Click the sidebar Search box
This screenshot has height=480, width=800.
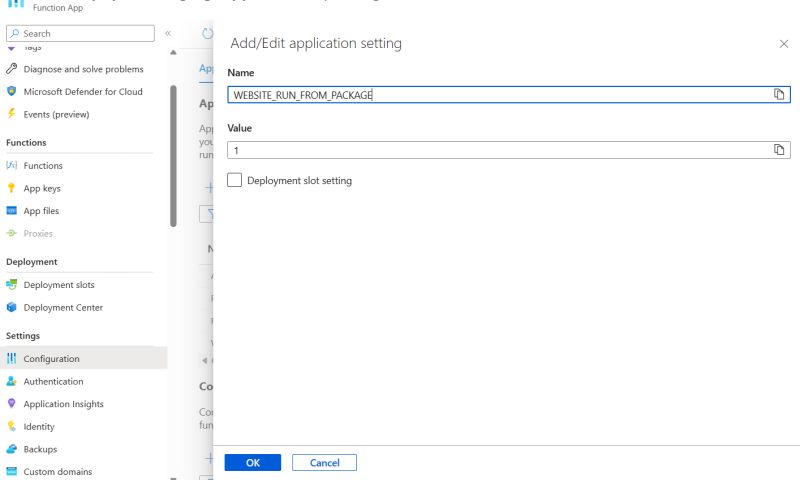pos(80,33)
